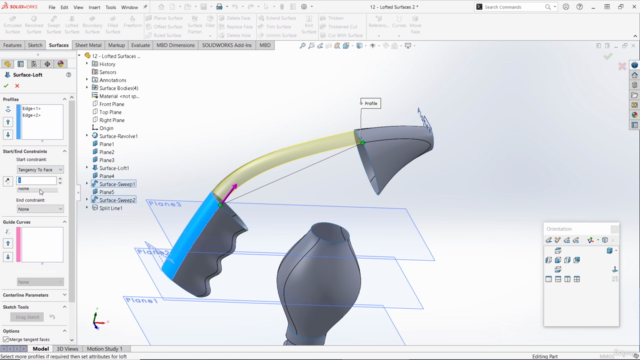Open the DisplayManager color ball tab
The height and width of the screenshot is (360, 640).
click(60, 64)
